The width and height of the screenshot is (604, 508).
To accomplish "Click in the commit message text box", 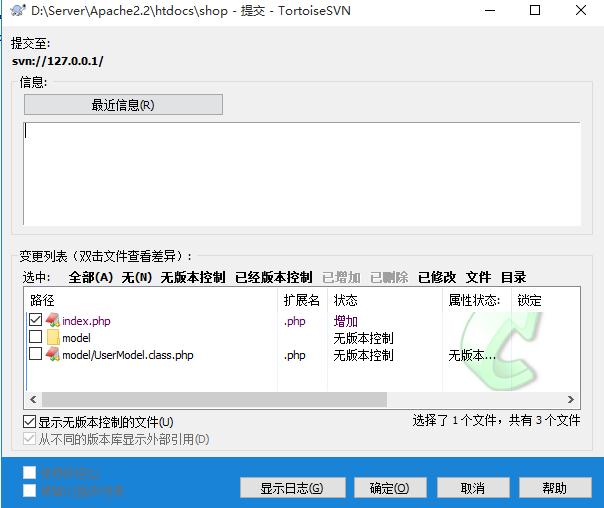I will tap(300, 172).
